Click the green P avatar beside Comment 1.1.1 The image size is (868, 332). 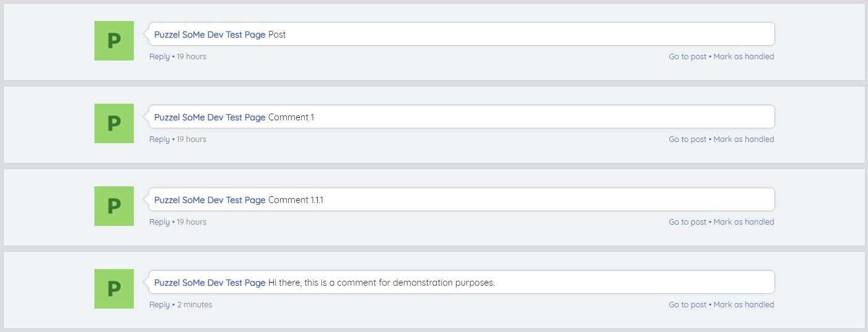(114, 206)
